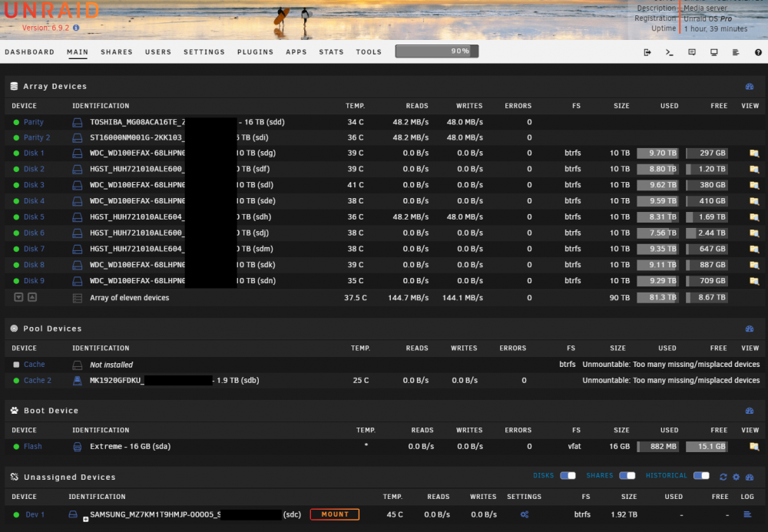Click the info monitor icon in top bar
768x532 pixels.
(x=713, y=52)
